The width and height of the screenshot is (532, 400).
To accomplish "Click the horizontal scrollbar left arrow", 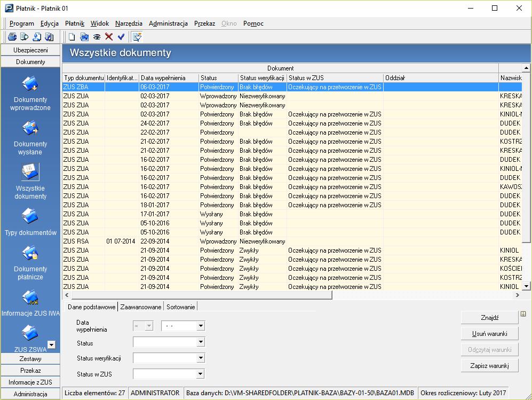I will point(67,295).
